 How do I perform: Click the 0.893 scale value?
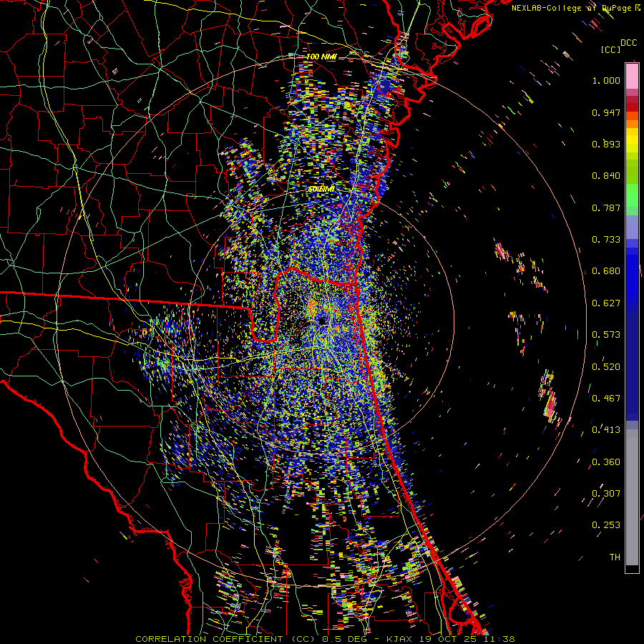(606, 144)
